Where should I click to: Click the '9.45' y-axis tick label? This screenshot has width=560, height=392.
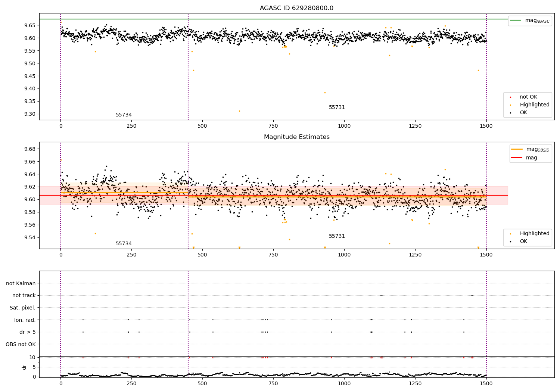click(29, 76)
